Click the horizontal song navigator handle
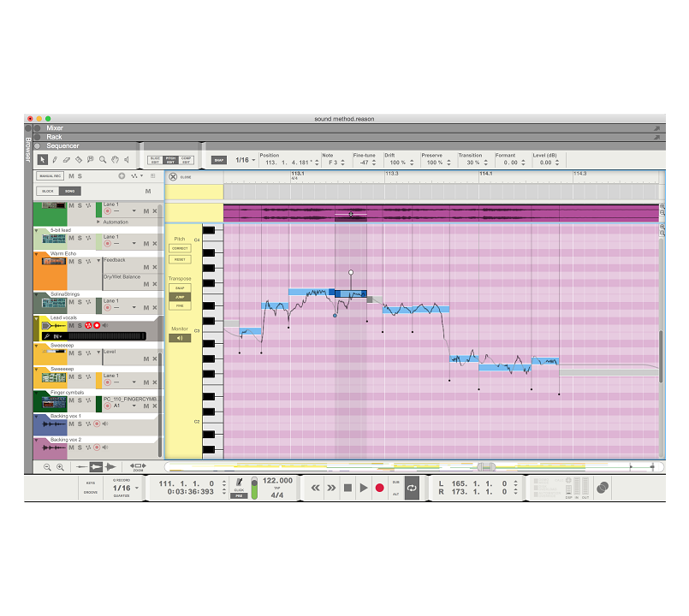Screen dimensions: 689x616 pyautogui.click(x=486, y=466)
